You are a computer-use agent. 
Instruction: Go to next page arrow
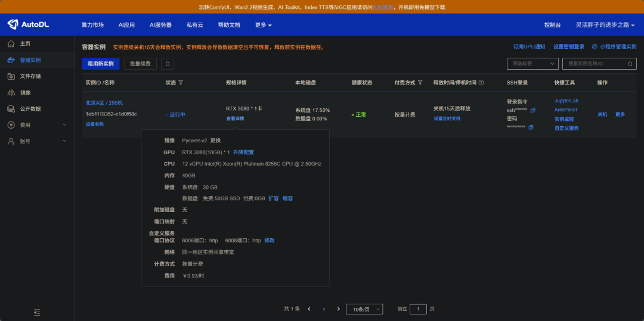(339, 309)
